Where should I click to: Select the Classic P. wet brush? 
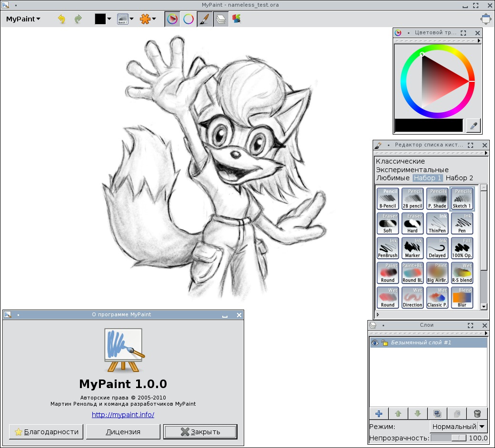coord(437,298)
